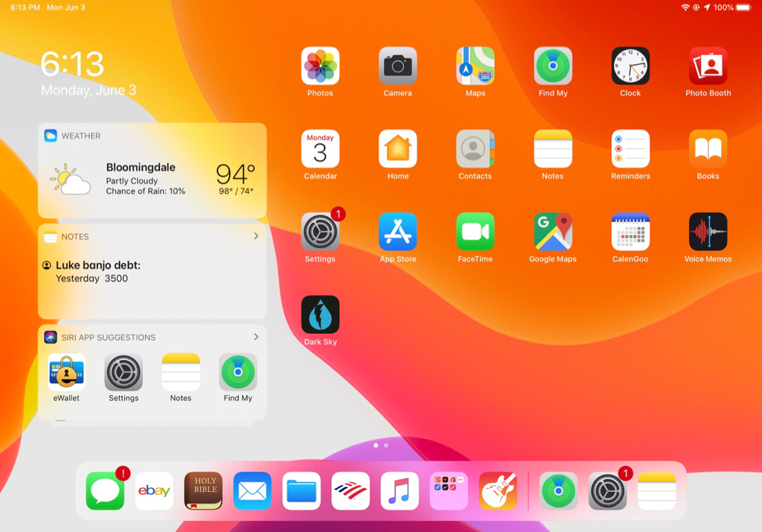The width and height of the screenshot is (762, 532).
Task: Open Find My on home screen grid
Action: pyautogui.click(x=553, y=66)
